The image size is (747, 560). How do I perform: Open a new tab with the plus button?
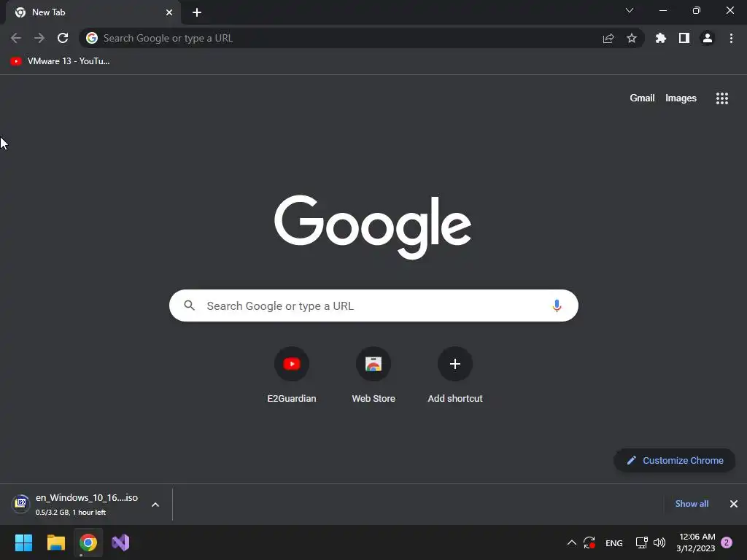(x=197, y=12)
